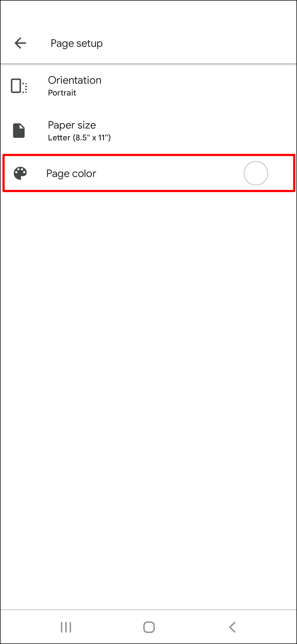Tap the Portrait orientation value
This screenshot has width=297, height=644.
(62, 93)
